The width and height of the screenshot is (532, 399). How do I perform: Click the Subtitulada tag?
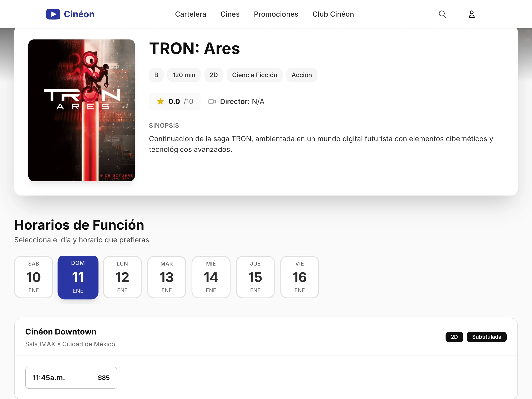click(x=487, y=337)
